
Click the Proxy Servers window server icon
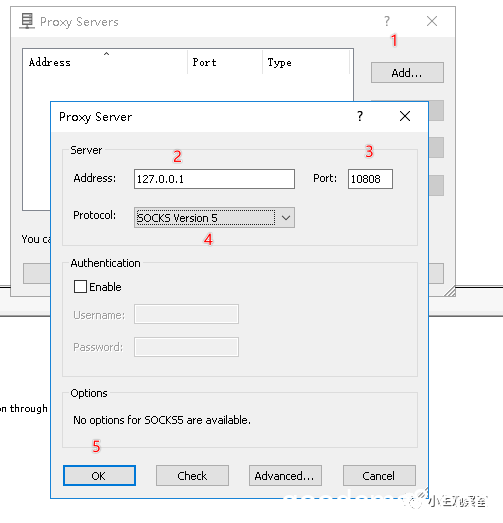click(27, 21)
